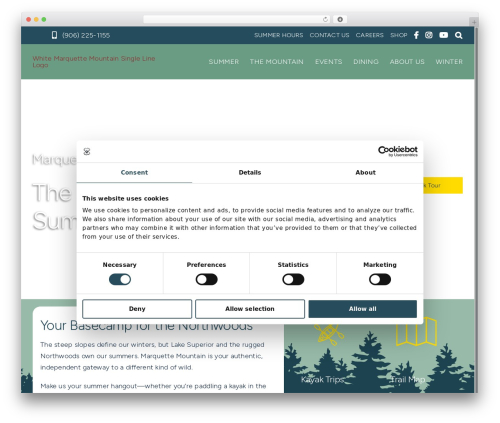Image resolution: width=500 pixels, height=423 pixels.
Task: Open the Contact Us link
Action: 329,35
